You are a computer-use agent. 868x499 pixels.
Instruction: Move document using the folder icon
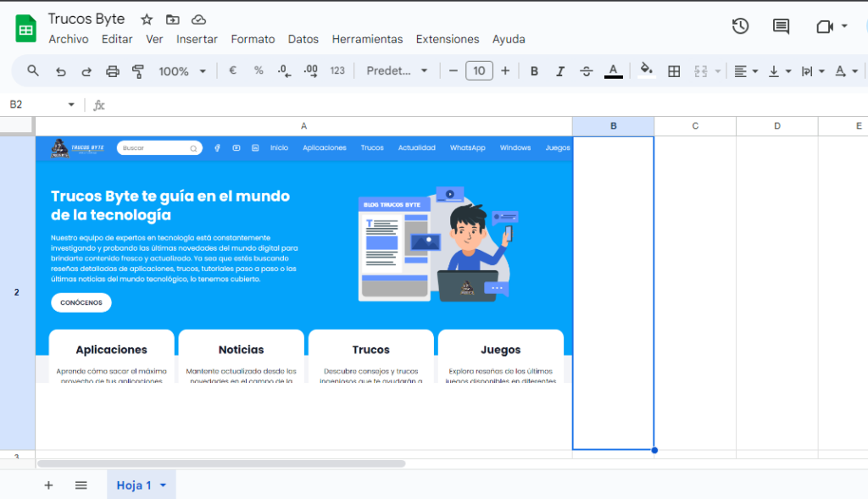[x=173, y=20]
